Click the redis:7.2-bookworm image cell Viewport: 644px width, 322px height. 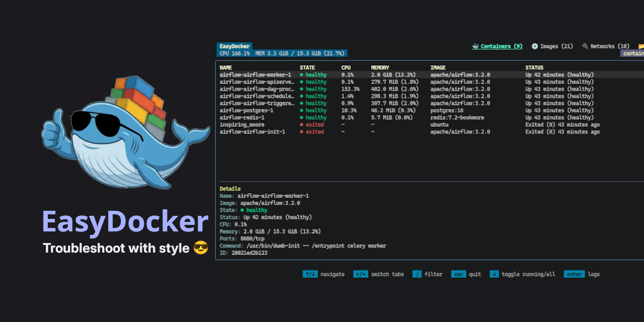pos(457,118)
